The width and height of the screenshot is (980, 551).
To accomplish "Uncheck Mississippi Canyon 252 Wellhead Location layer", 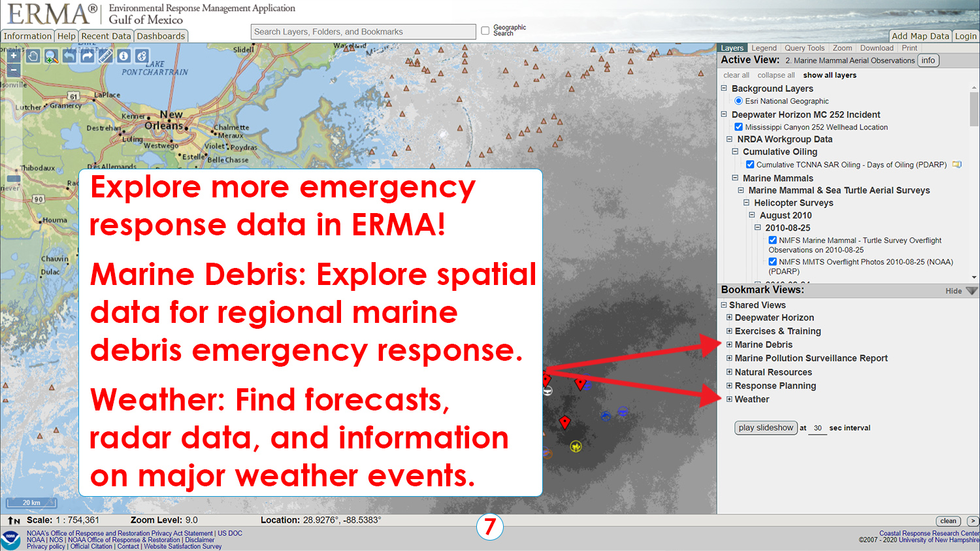I will pyautogui.click(x=738, y=127).
